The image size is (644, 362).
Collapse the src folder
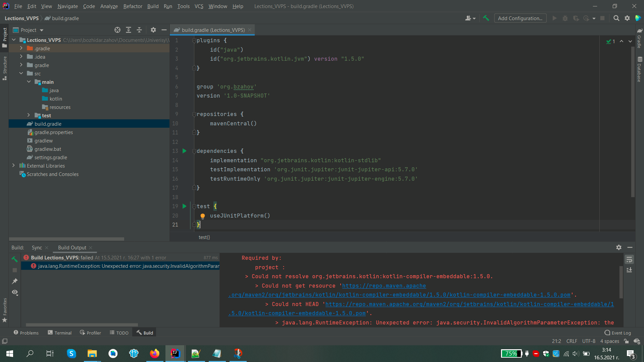(21, 74)
